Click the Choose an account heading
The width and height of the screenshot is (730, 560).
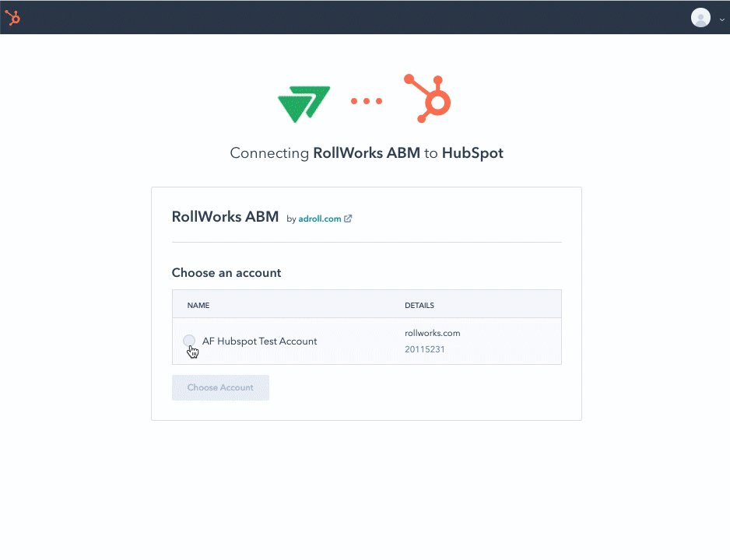click(x=226, y=272)
